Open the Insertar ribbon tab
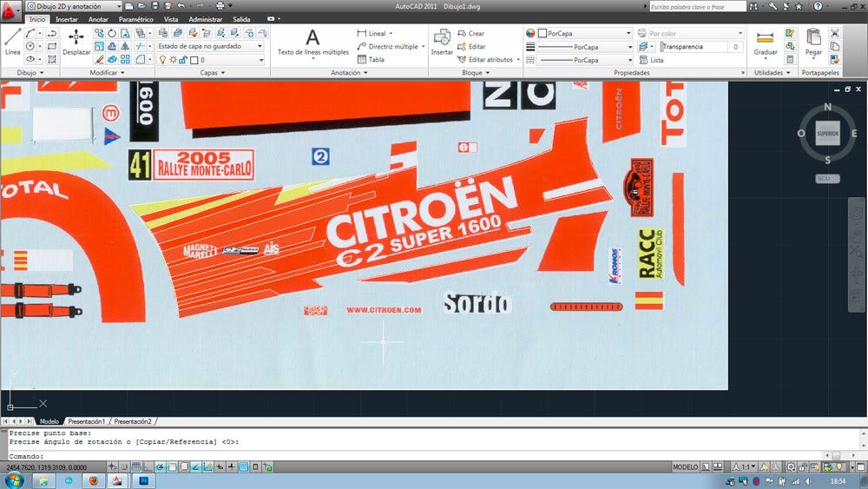The image size is (868, 489). tap(67, 19)
